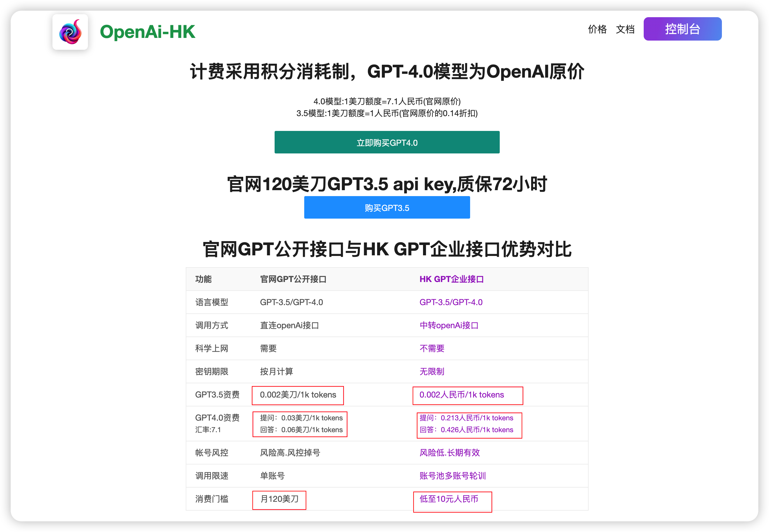Click the 帐号风控 row label
The height and width of the screenshot is (532, 769).
(212, 453)
